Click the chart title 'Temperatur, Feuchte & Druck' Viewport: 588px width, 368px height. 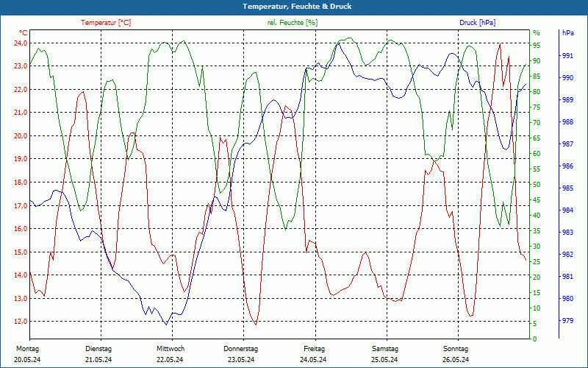297,7
